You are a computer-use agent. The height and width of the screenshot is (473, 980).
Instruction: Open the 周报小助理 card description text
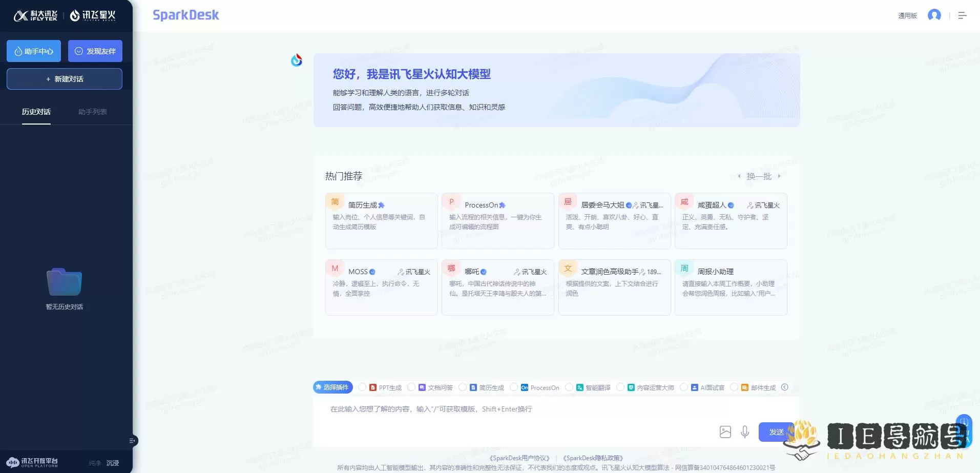[x=728, y=289]
